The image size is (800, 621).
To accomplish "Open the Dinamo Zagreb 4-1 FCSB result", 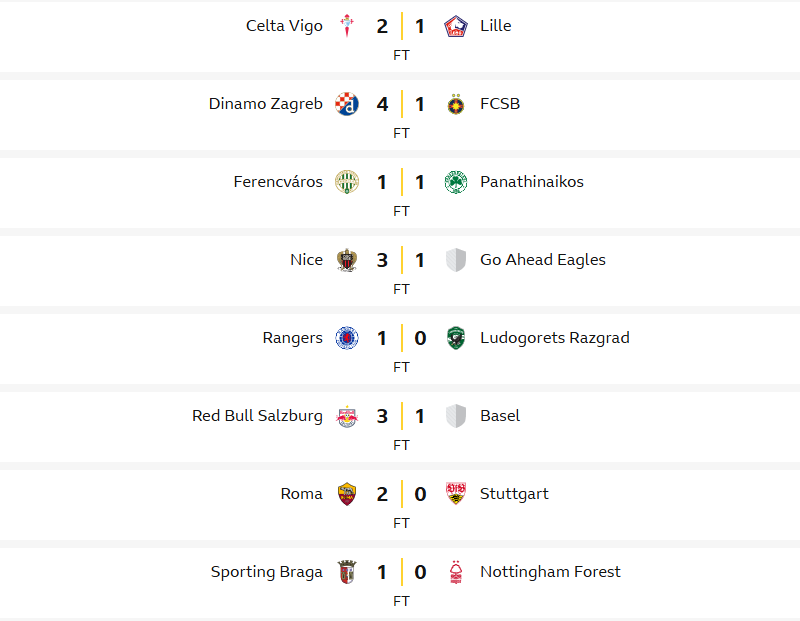I will [x=401, y=104].
